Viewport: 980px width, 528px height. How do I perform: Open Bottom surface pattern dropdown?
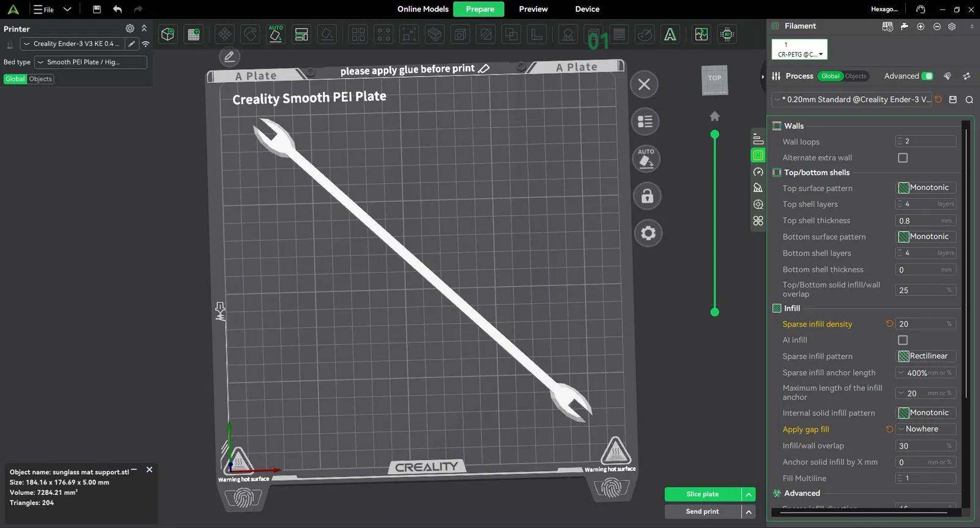926,236
